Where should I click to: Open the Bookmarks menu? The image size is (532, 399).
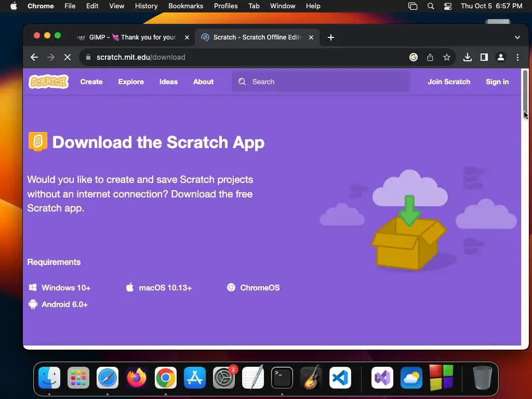point(186,6)
